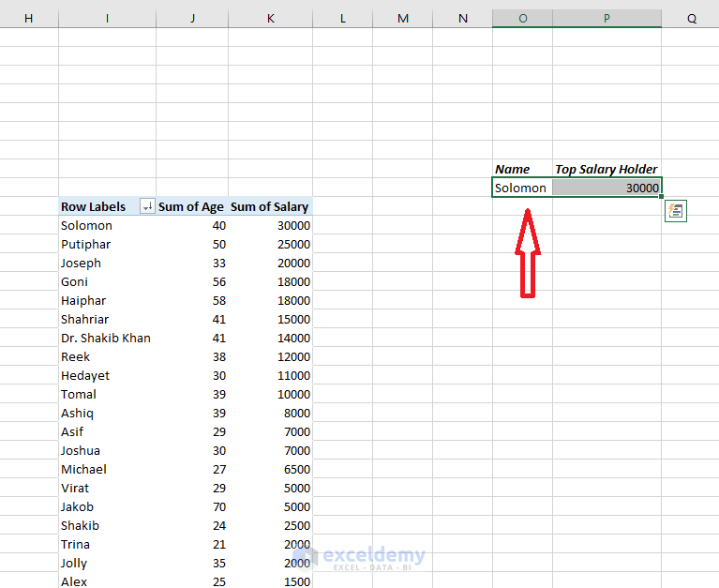Select the 'Trina' row label
Viewport: 719px width, 588px height.
click(x=107, y=545)
